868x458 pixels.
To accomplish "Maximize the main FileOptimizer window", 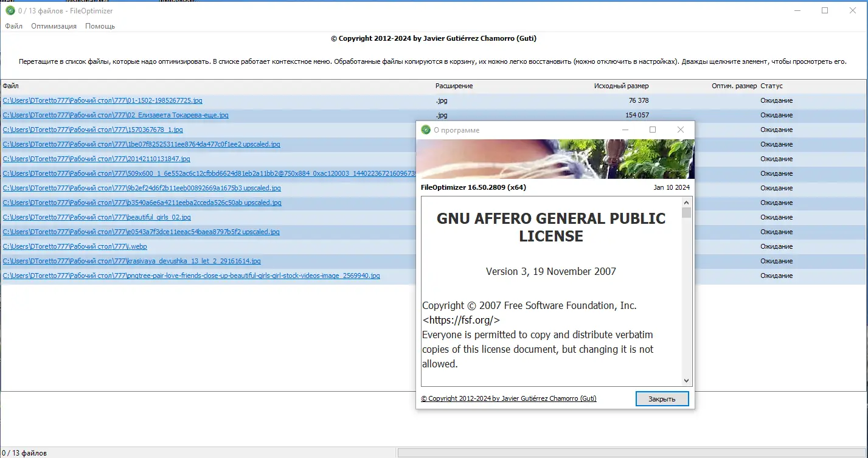I will [x=825, y=10].
